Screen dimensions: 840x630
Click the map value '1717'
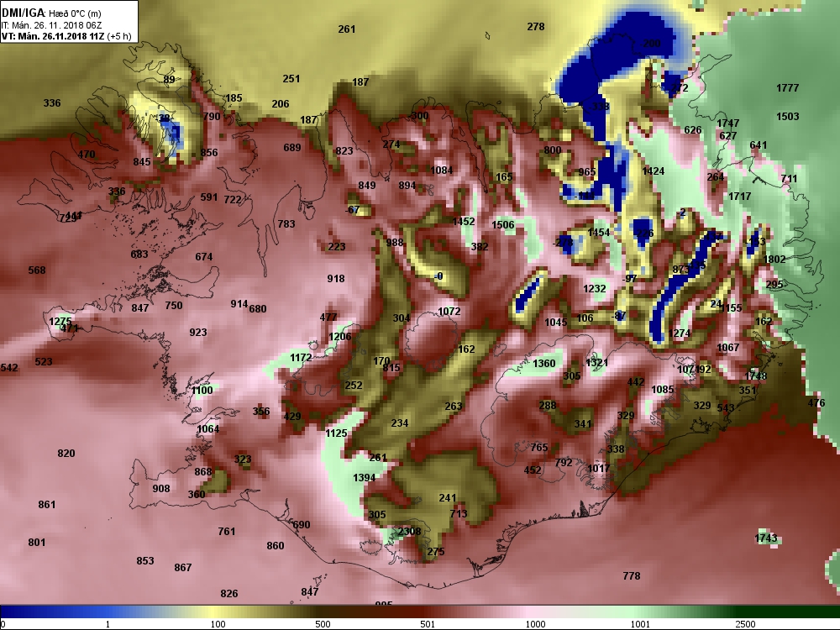pyautogui.click(x=740, y=197)
